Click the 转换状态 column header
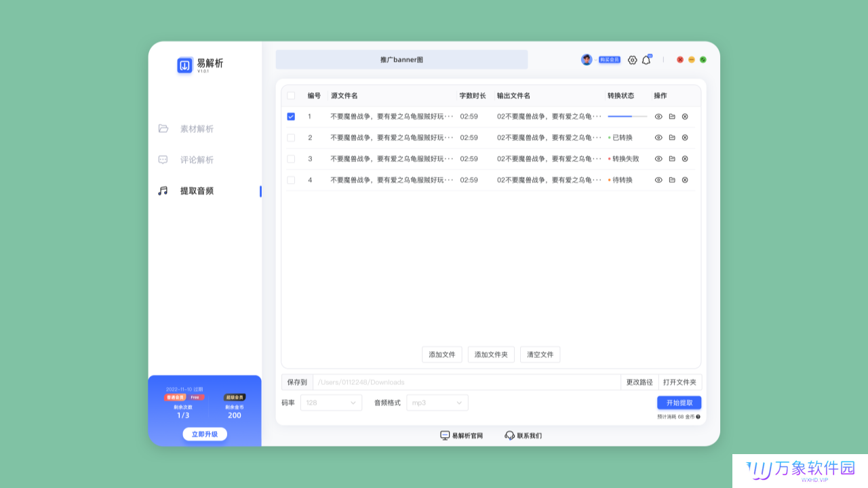Viewport: 868px width, 488px height. click(x=621, y=96)
